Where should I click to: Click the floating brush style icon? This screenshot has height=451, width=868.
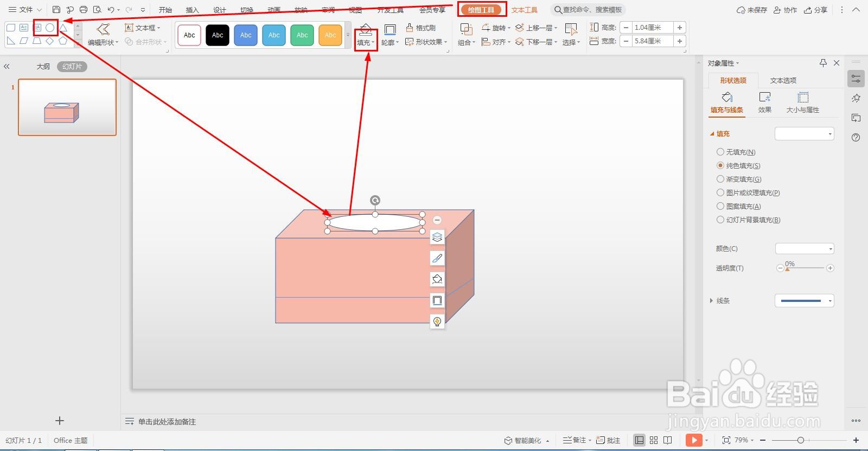(437, 258)
